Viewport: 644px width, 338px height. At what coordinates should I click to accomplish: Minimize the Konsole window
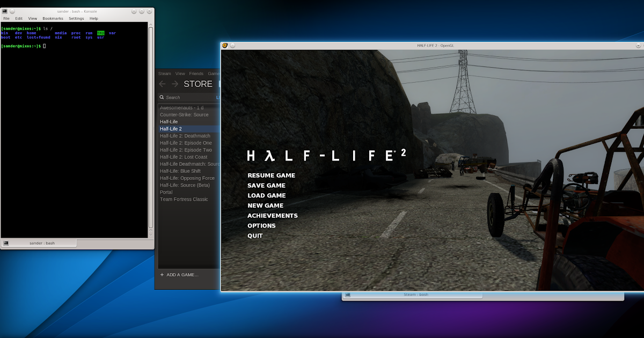click(134, 11)
